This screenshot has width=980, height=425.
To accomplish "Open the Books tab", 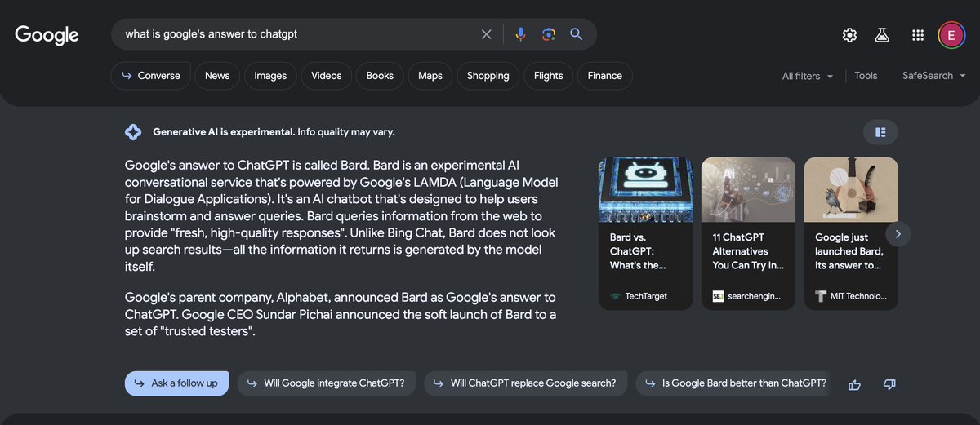I will [380, 76].
